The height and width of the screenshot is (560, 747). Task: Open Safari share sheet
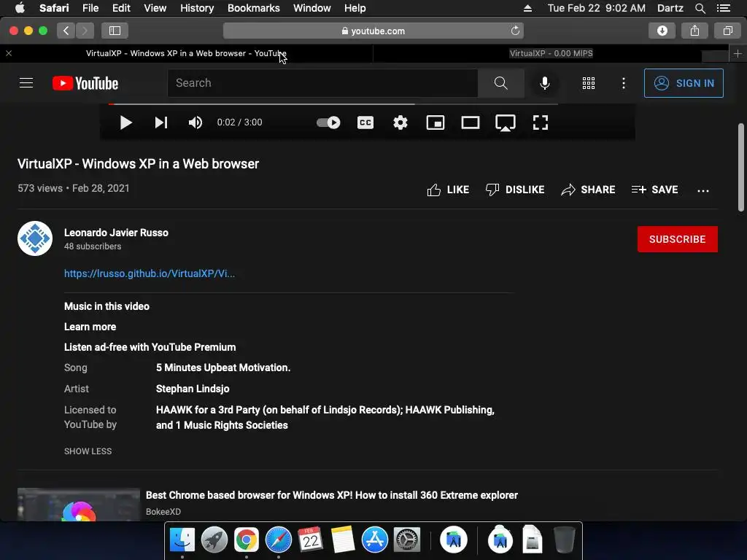click(x=694, y=31)
